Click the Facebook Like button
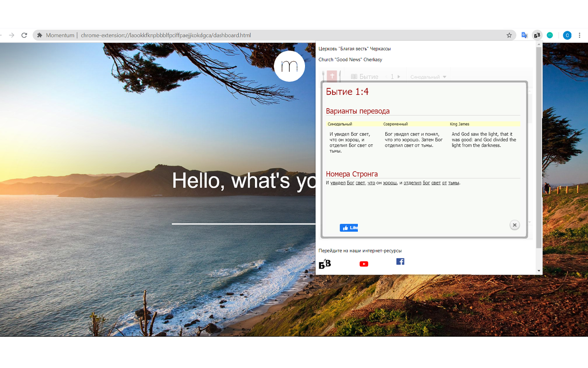Image resolution: width=588 pixels, height=368 pixels. (349, 228)
